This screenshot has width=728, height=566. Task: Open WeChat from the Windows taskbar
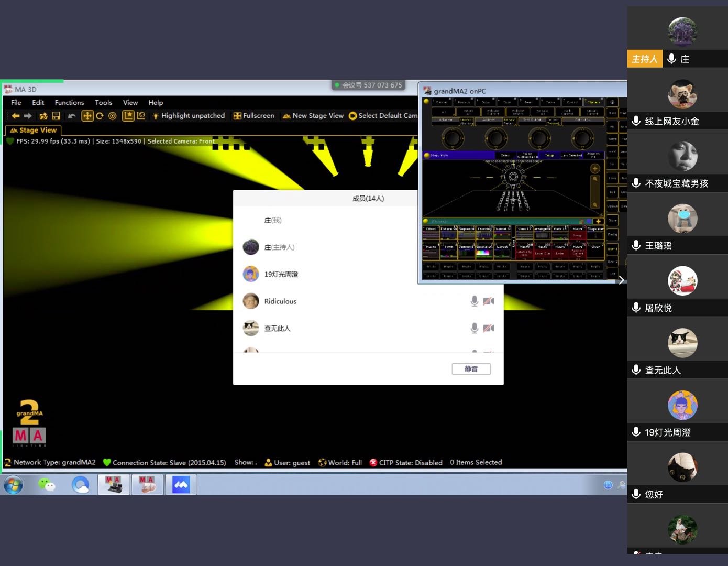click(47, 485)
